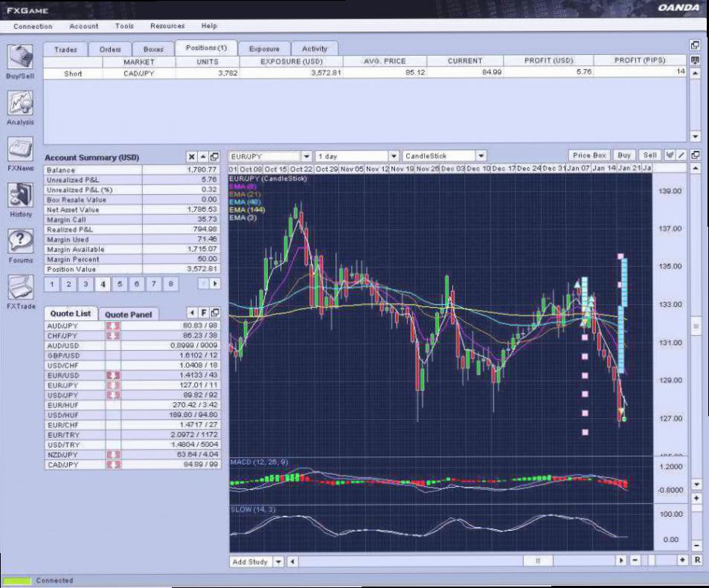Toggle NZD/JPY direction indicator in Quote List
Image resolution: width=709 pixels, height=588 pixels.
pyautogui.click(x=113, y=455)
